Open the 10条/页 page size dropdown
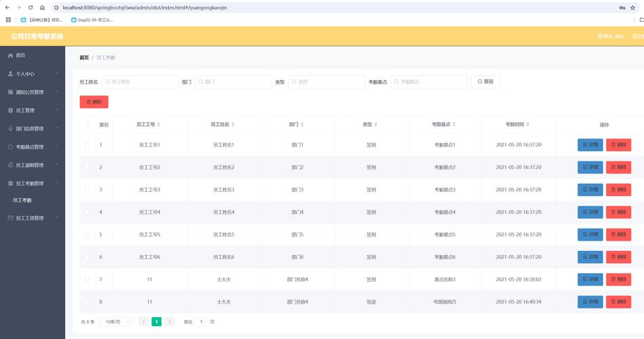The height and width of the screenshot is (339, 644). click(x=115, y=321)
